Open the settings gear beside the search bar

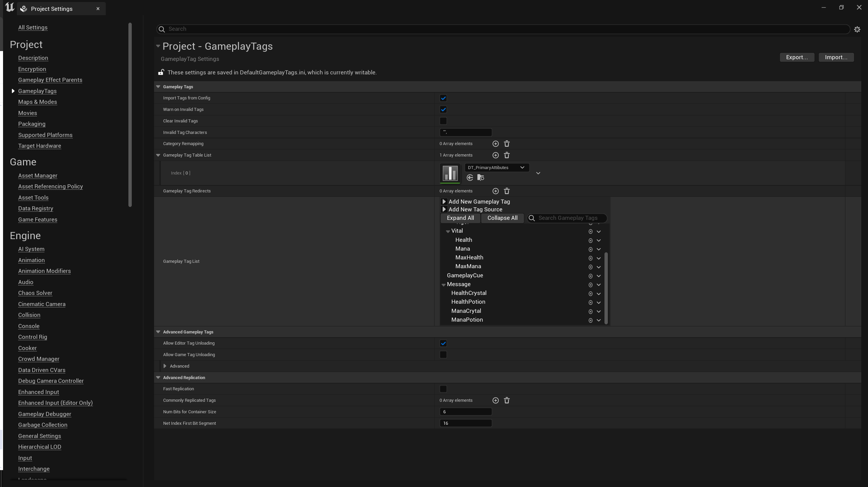coord(857,29)
